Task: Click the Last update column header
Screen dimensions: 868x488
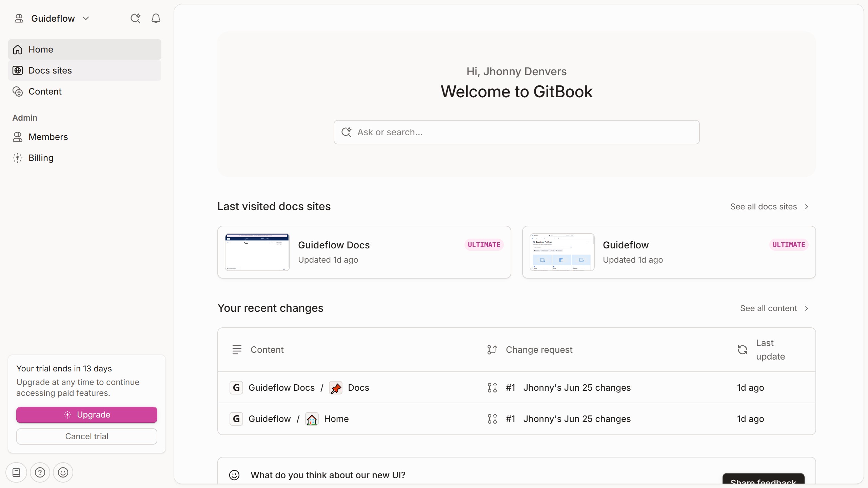Action: tap(770, 350)
